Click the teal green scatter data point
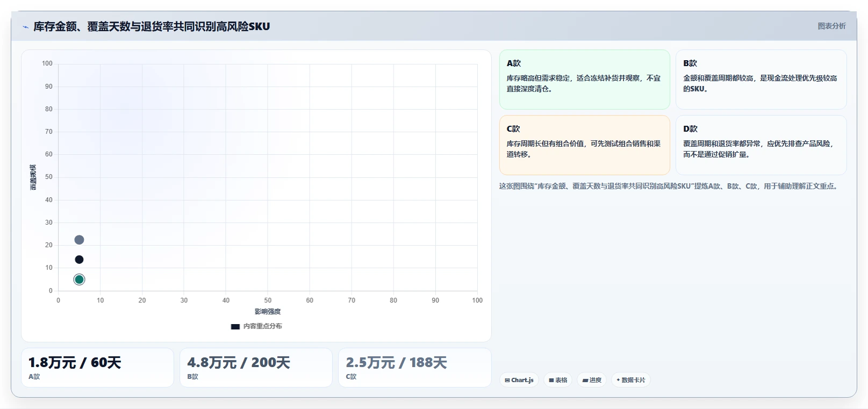 pyautogui.click(x=79, y=279)
